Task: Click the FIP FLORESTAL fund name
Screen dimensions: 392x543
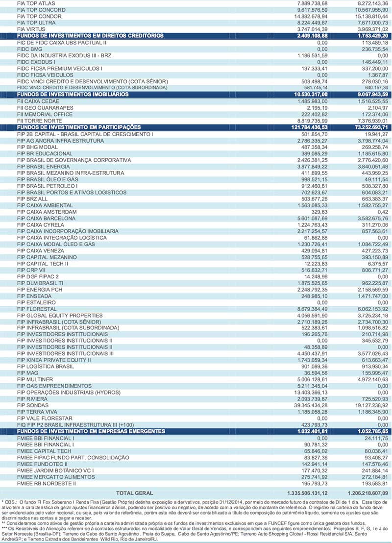Action: [37, 309]
